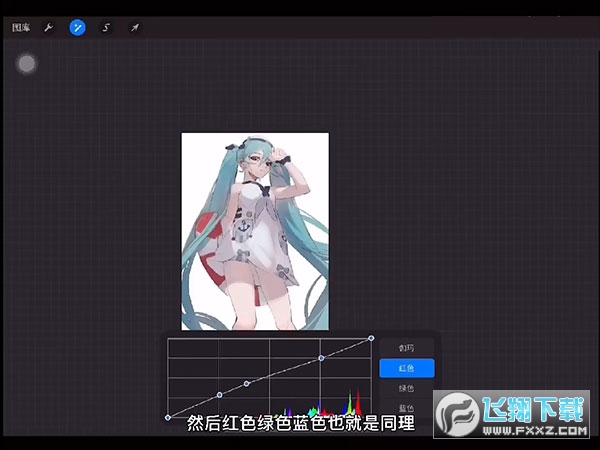This screenshot has width=600, height=450.
Task: Click the curve point on fourth vertical gridline
Action: point(321,358)
